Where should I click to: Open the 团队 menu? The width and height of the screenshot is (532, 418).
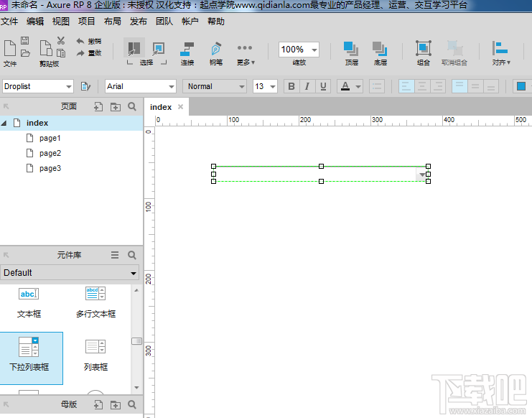(x=164, y=22)
